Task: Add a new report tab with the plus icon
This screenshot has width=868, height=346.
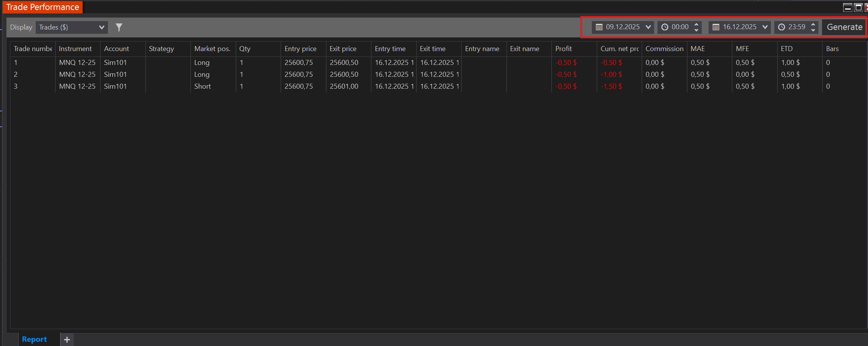Action: coord(67,339)
